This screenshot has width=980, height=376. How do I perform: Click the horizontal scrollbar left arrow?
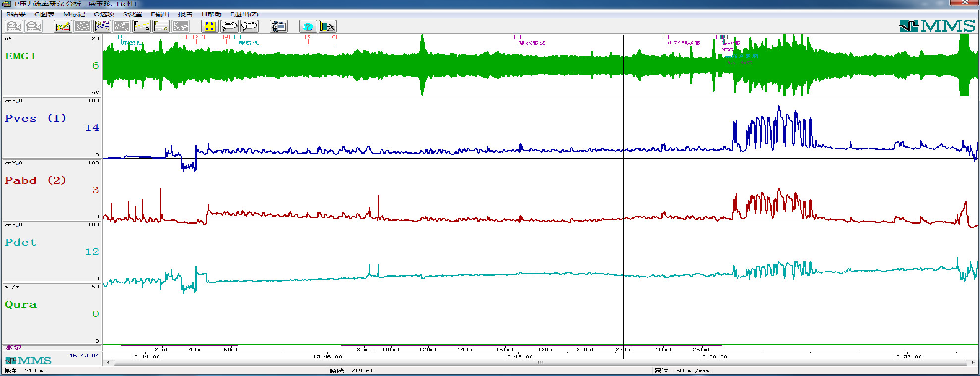108,363
